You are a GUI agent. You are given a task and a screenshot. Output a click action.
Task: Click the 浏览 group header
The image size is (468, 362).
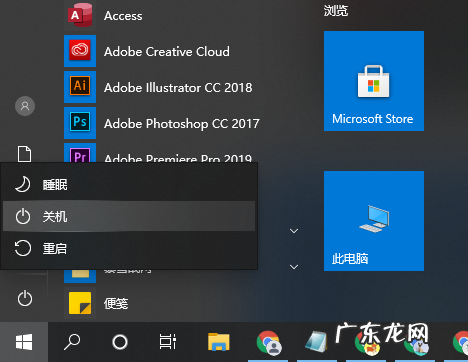336,11
